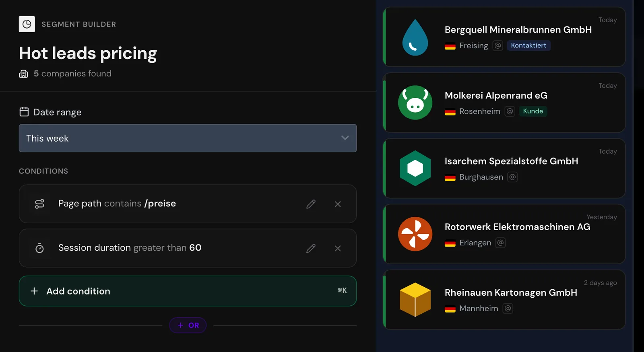
Task: Click the email icon for Molkerei Alpenrand
Action: 510,111
